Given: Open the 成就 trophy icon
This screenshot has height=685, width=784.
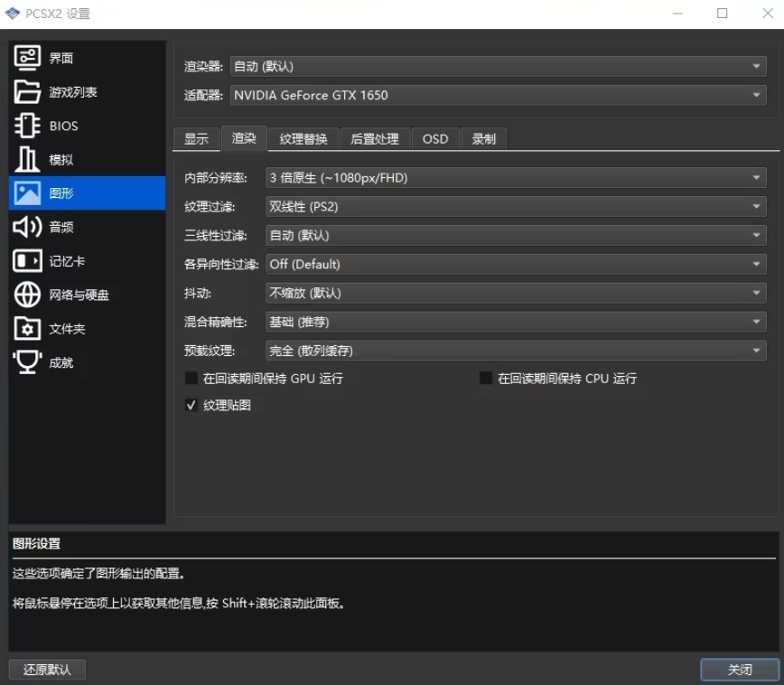Looking at the screenshot, I should click(27, 362).
